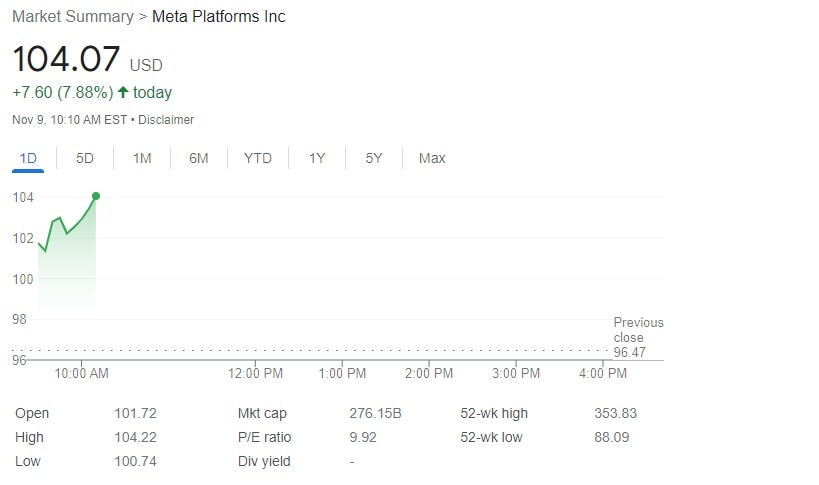Click the Nov 9, 10:10 AM EST timestamp

(x=69, y=120)
